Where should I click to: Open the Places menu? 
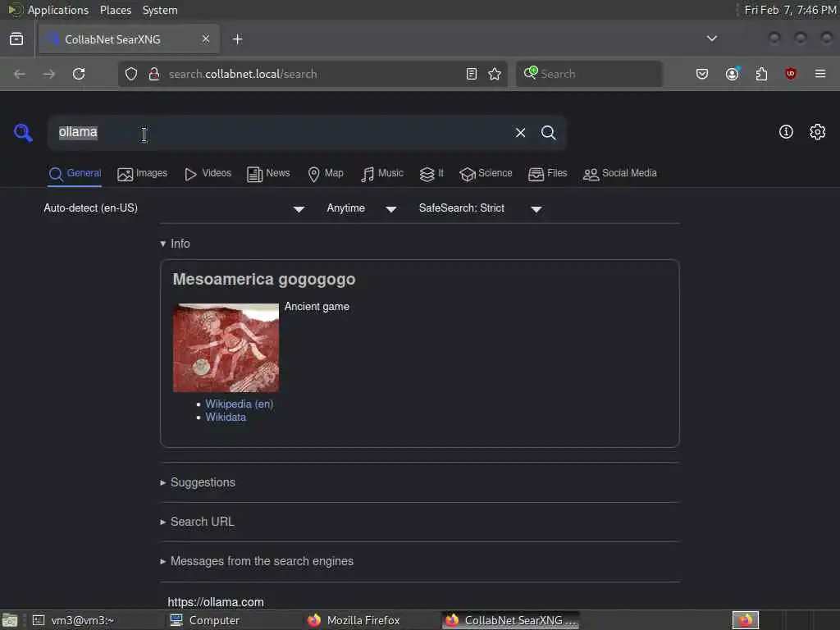(115, 10)
